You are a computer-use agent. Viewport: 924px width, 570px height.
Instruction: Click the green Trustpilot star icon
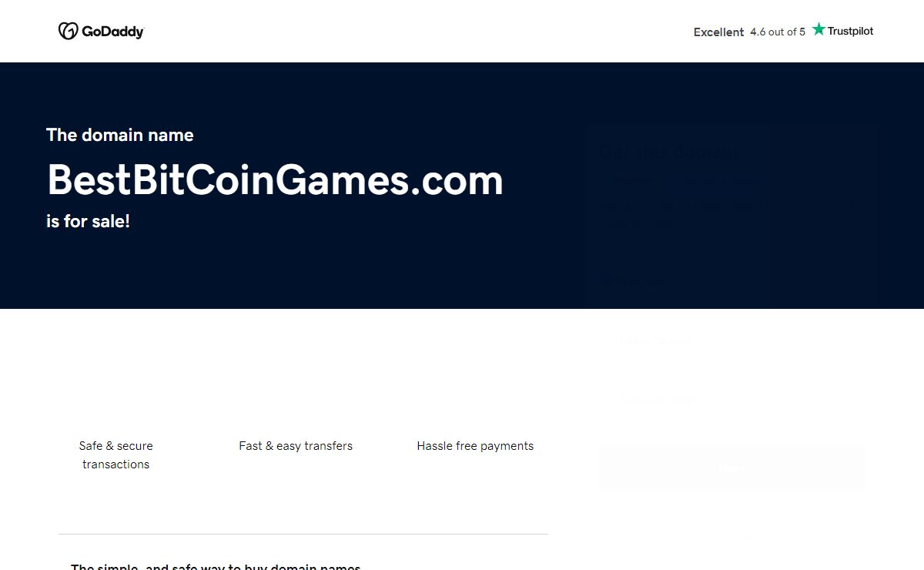[x=819, y=29]
